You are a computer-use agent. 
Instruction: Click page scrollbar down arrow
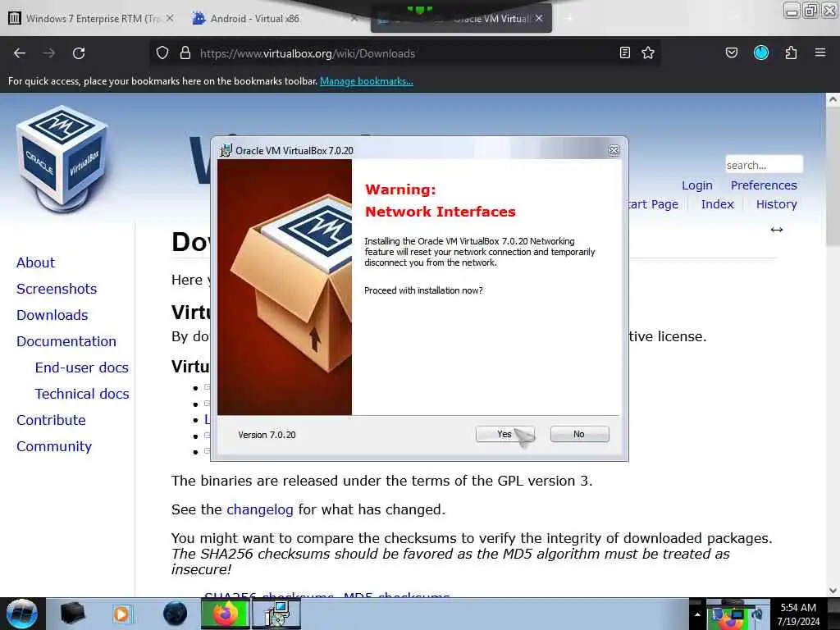tap(833, 591)
